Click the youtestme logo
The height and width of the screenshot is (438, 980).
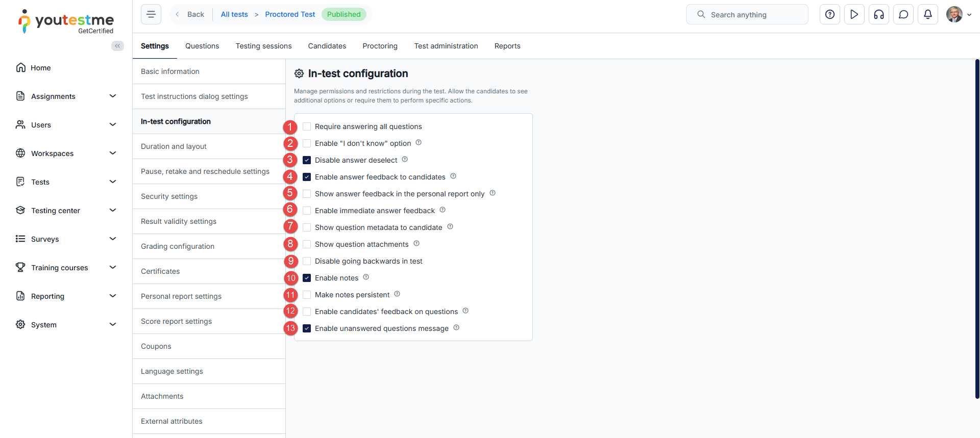(66, 21)
